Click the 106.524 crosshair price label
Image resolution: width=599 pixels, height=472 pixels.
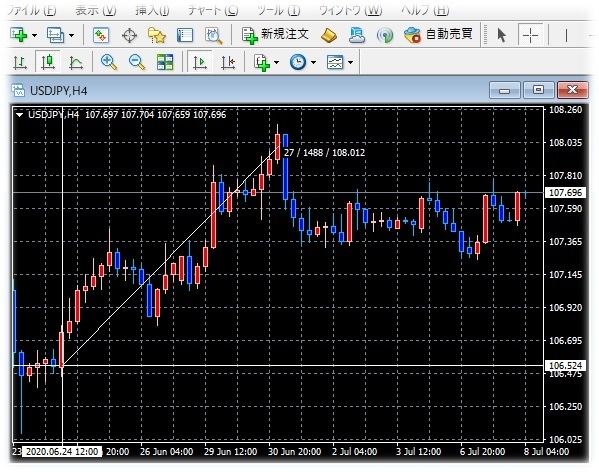(565, 365)
